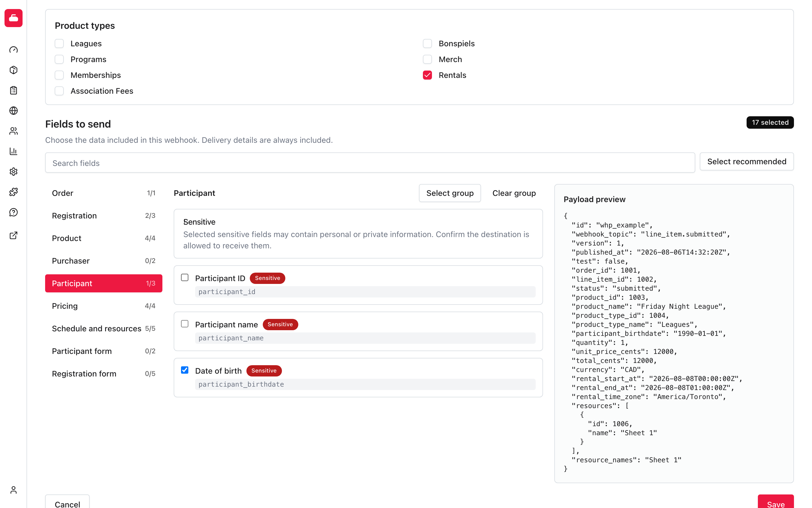Open the puzzle piece integrations icon
The image size is (812, 508).
pos(14,192)
